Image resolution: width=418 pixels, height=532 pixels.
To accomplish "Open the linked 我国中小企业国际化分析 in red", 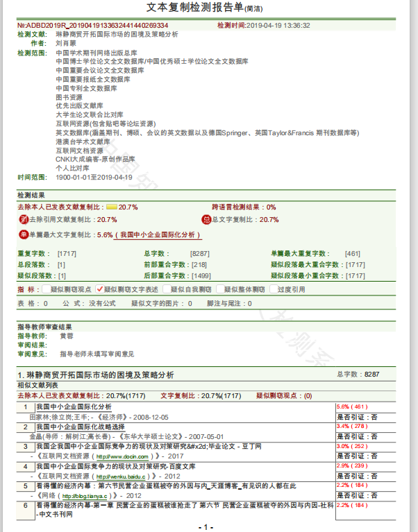I will [x=158, y=234].
